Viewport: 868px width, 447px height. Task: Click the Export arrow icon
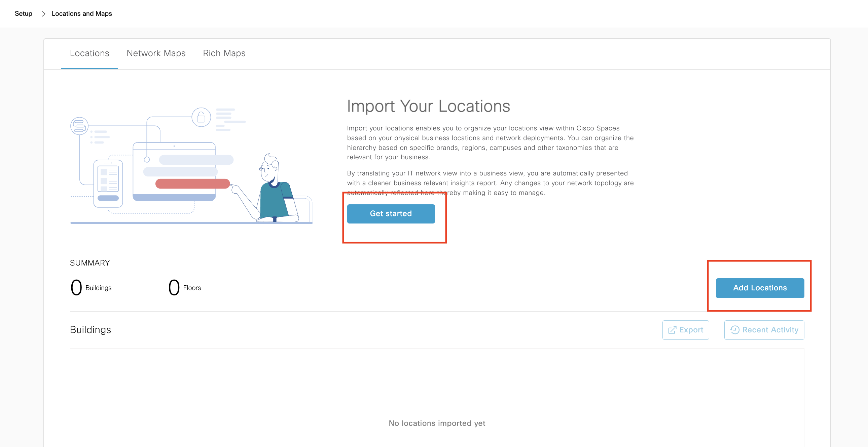[x=672, y=330]
